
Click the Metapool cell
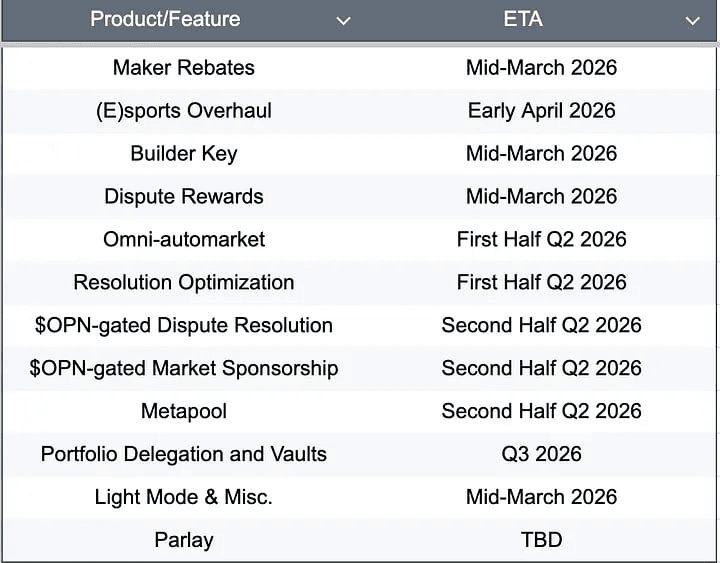[184, 411]
